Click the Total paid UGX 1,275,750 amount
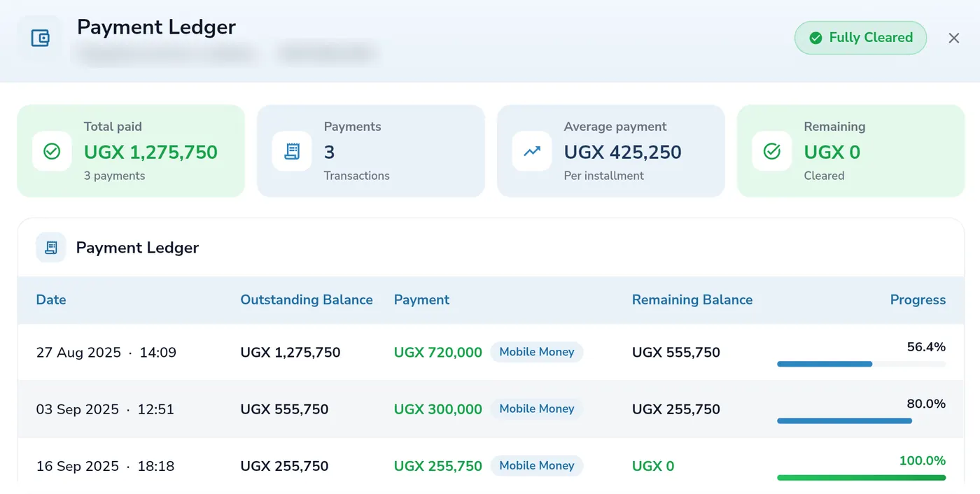Image resolution: width=980 pixels, height=494 pixels. tap(151, 152)
